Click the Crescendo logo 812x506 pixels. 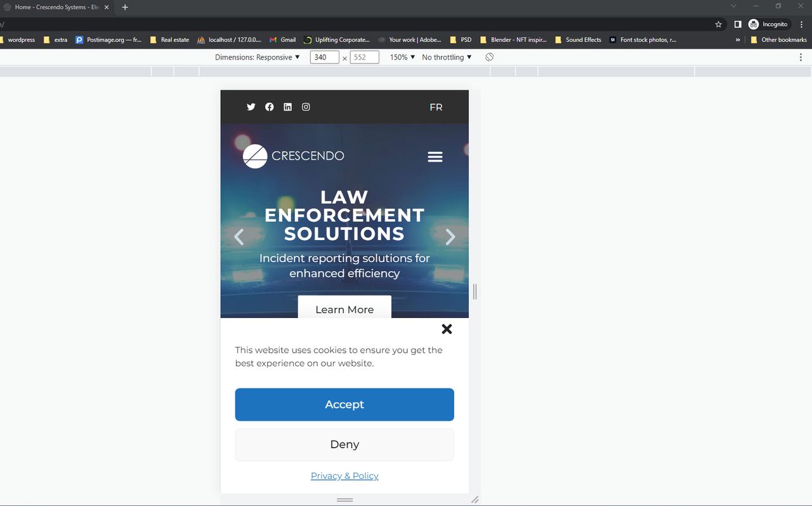tap(294, 156)
